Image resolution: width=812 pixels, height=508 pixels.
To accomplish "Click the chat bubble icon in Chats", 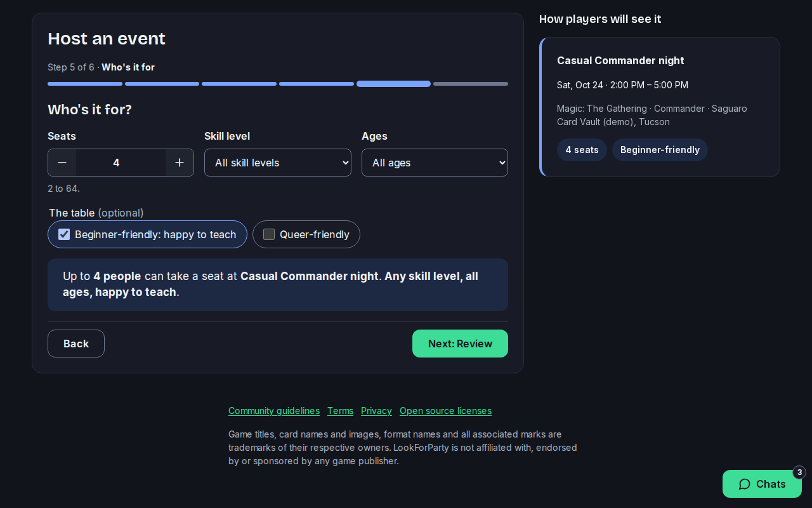I will [x=745, y=484].
